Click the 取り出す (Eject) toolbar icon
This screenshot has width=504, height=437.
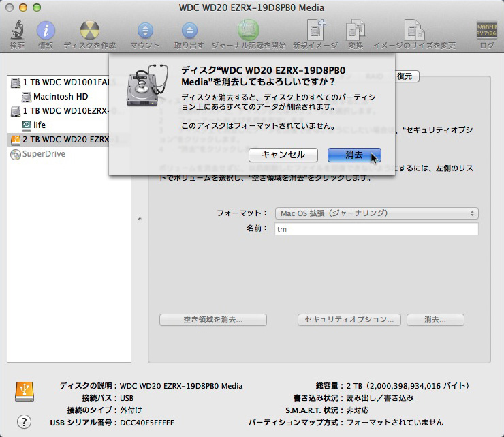pos(189,31)
